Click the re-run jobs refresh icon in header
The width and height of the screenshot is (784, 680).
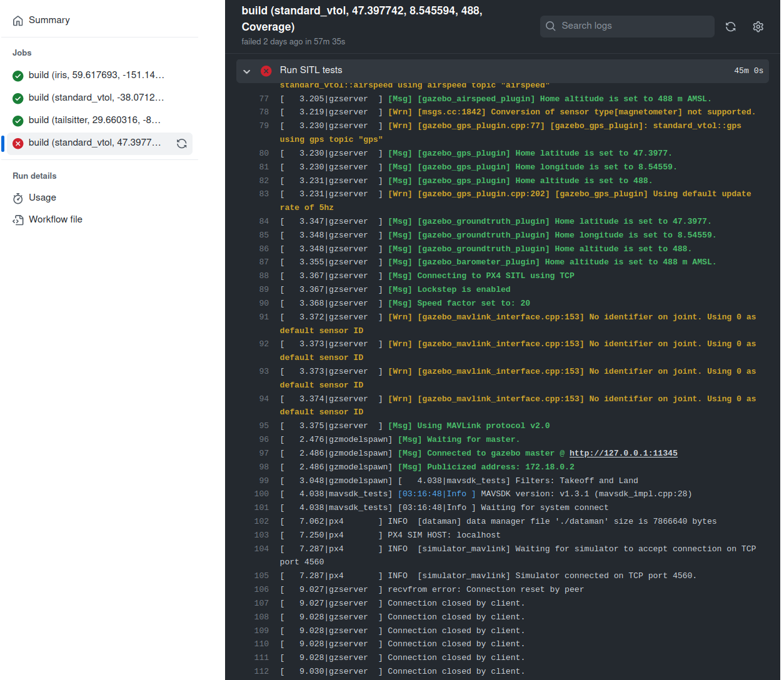[730, 26]
